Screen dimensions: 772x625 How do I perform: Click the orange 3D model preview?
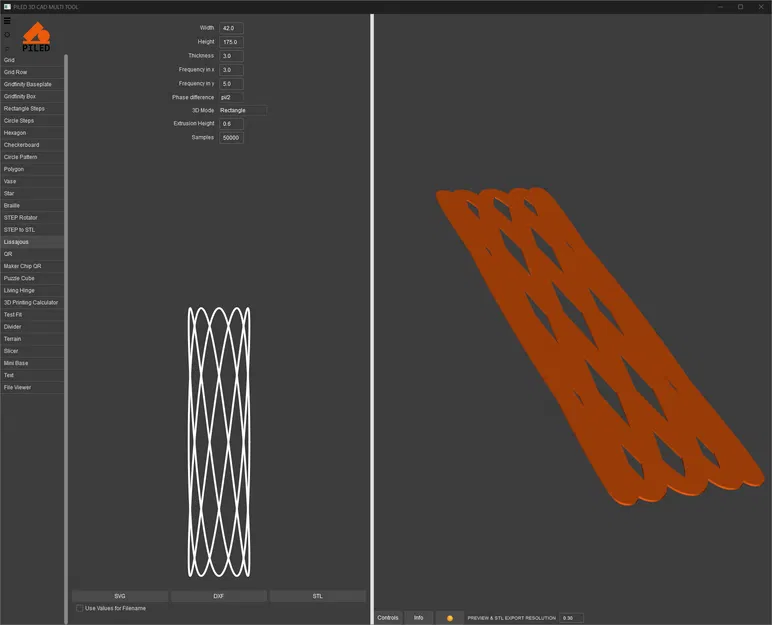point(600,346)
